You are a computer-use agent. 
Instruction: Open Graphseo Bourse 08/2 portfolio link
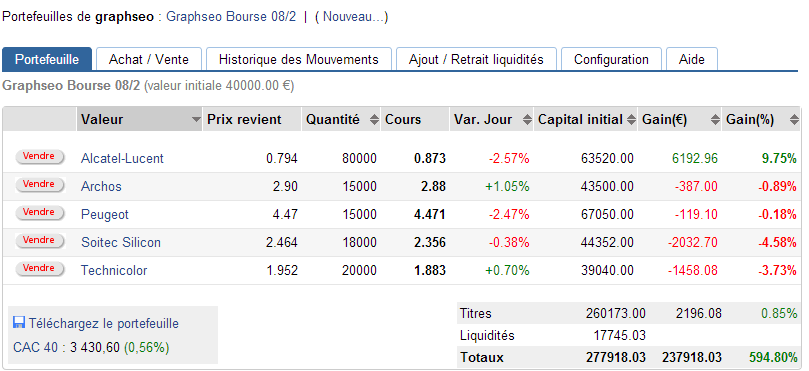click(231, 17)
